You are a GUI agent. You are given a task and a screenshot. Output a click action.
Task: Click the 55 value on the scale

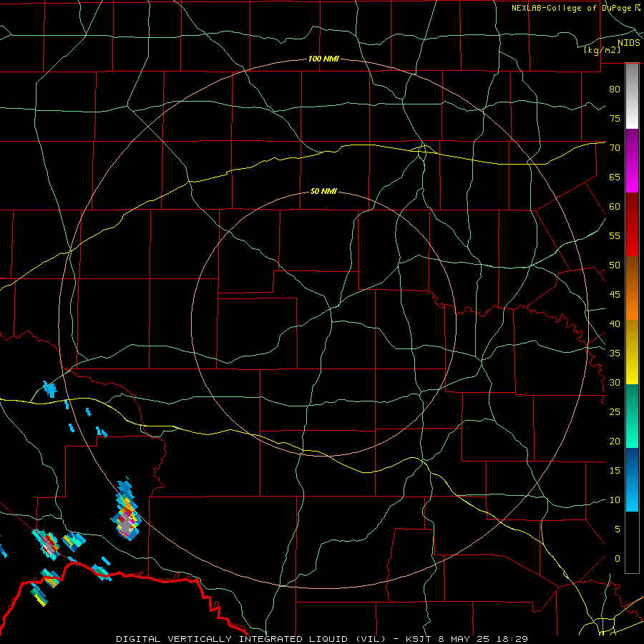click(x=615, y=235)
